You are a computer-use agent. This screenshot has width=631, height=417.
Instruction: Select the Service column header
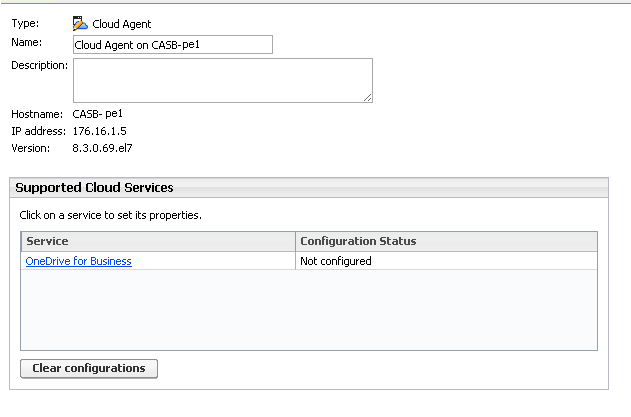pos(158,241)
